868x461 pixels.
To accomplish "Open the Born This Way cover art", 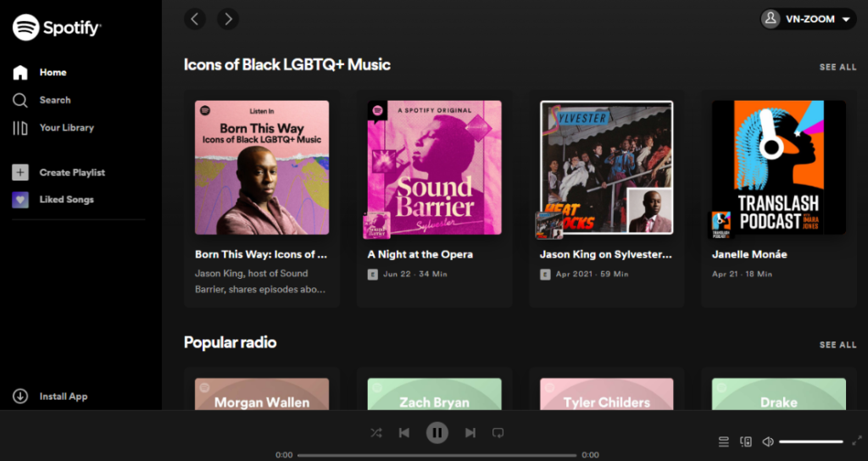I will (262, 168).
